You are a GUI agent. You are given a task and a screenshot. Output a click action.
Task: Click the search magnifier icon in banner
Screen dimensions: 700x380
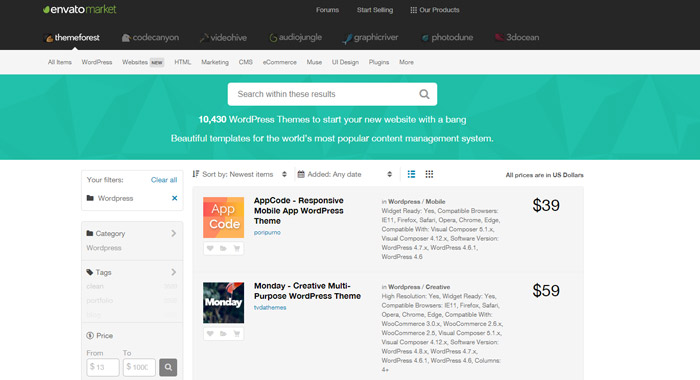pos(424,94)
